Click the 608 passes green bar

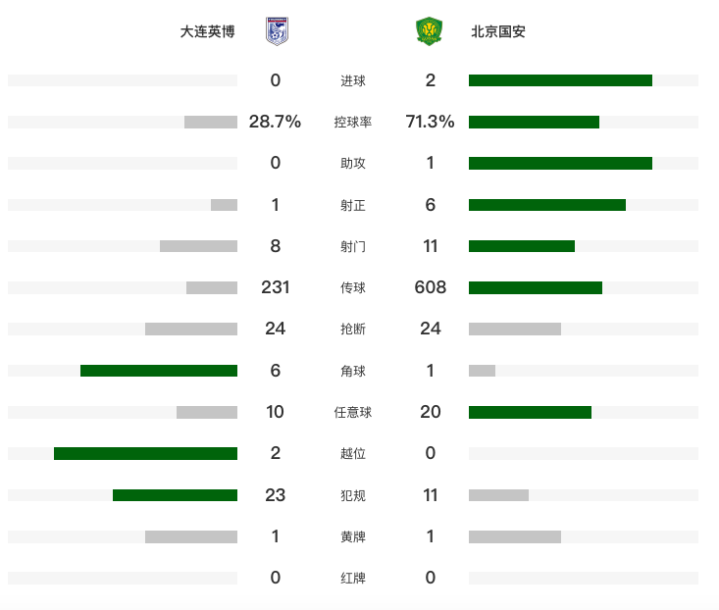tap(535, 288)
